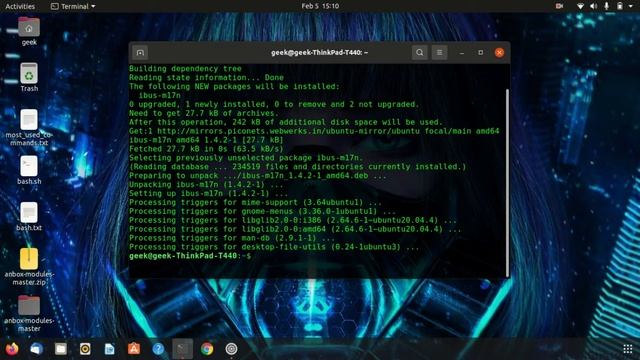Open the Files manager in dock

61,349
